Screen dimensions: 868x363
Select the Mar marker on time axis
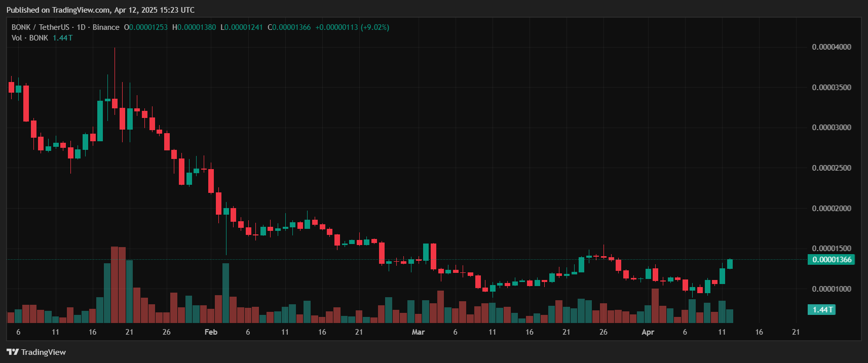pyautogui.click(x=418, y=332)
